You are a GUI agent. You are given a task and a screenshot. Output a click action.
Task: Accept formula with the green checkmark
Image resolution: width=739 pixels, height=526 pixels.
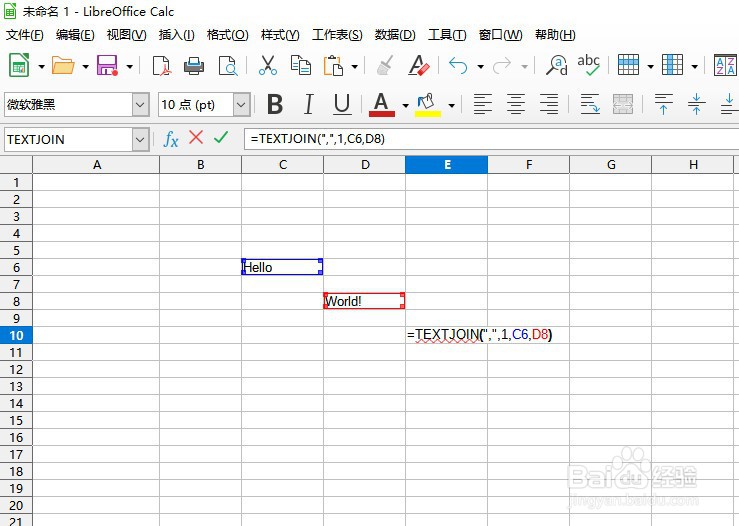221,137
